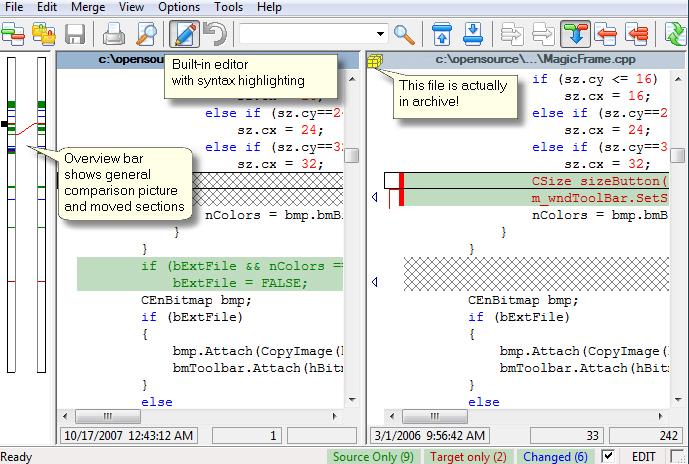Screen dimensions: 689x464
Task: Click the green Refresh comparison icon
Action: [675, 34]
